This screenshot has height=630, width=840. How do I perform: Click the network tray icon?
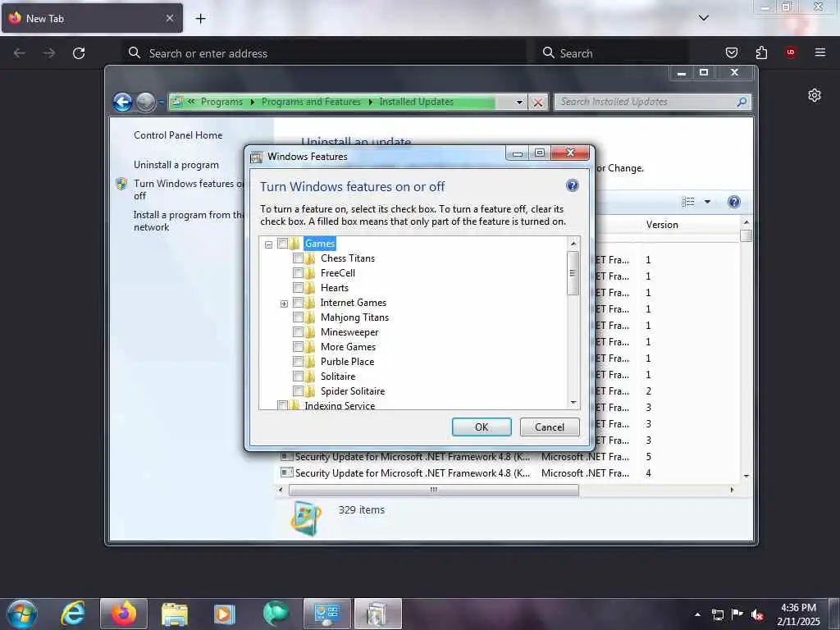717,614
